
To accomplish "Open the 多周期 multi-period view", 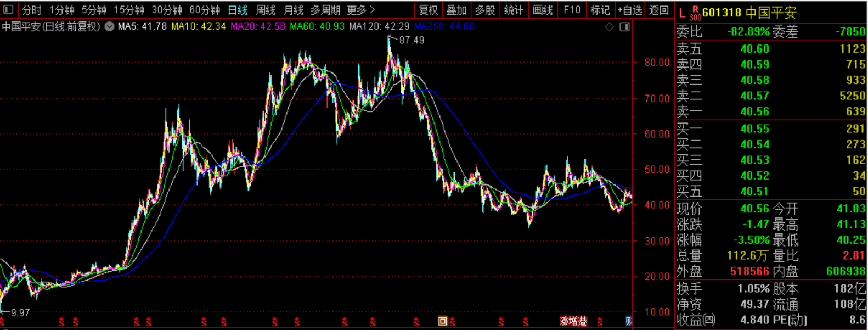I will point(325,10).
